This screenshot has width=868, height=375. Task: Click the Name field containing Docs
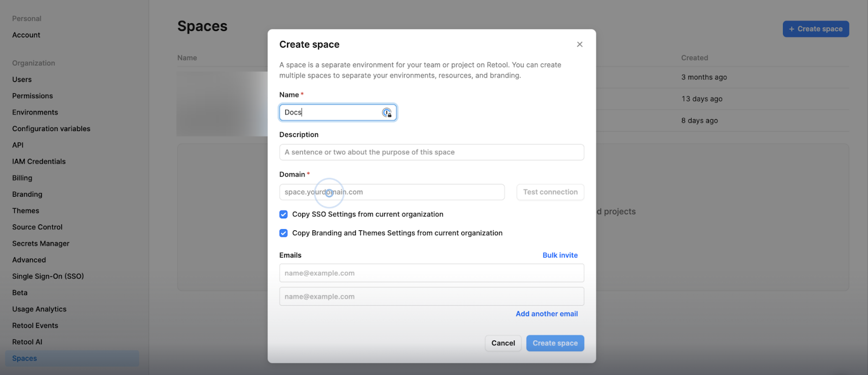pos(331,113)
